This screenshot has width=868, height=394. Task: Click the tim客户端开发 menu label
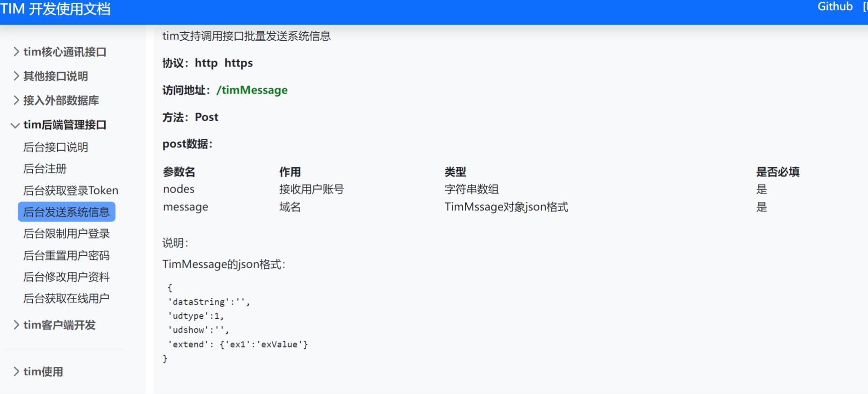[59, 325]
